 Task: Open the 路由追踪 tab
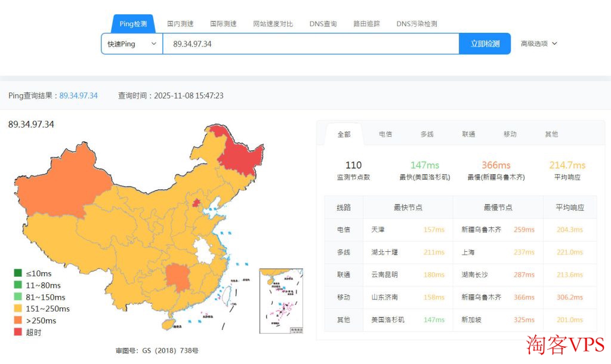tap(366, 23)
